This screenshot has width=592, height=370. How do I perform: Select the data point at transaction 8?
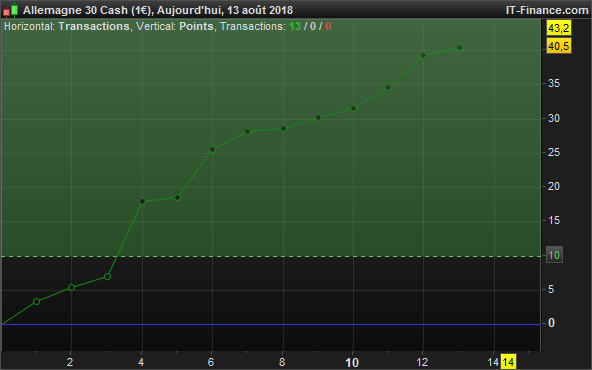[x=284, y=128]
